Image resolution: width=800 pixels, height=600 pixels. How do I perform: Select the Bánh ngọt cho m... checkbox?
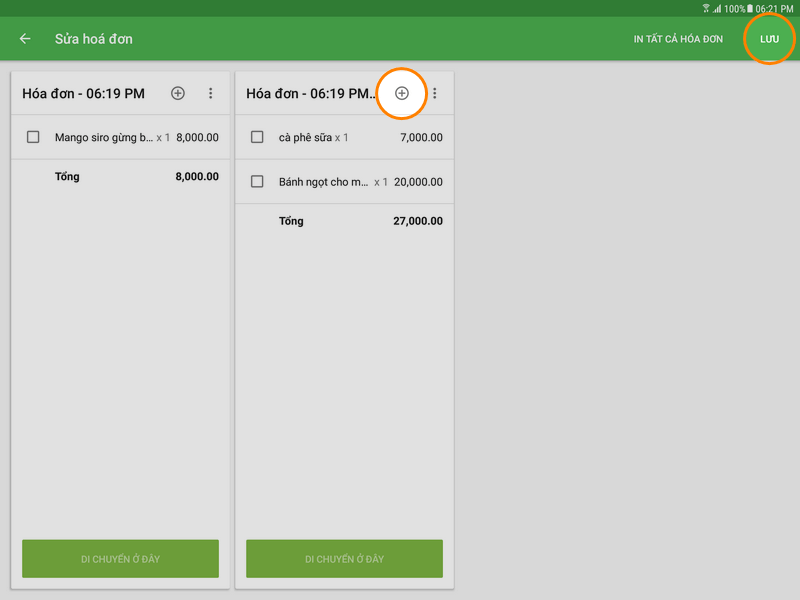pyautogui.click(x=257, y=182)
